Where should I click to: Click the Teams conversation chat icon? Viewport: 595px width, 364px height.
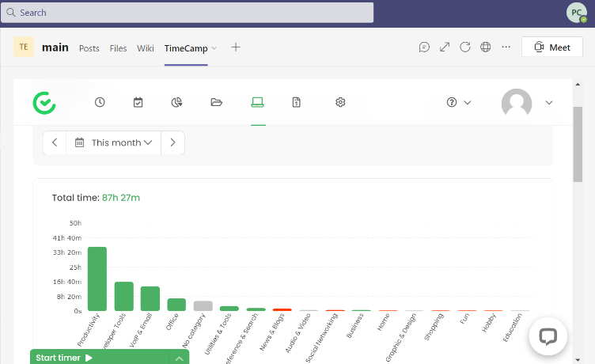pyautogui.click(x=425, y=47)
